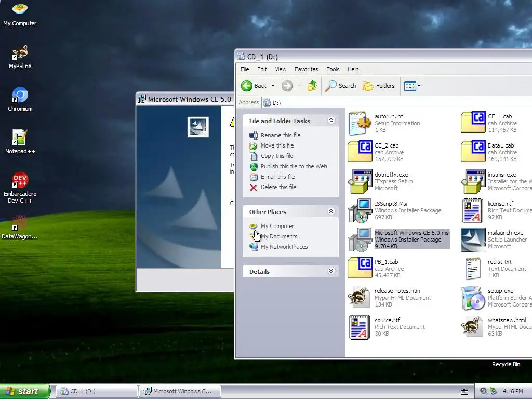Focus the Microsoft Windows CE 5.0 installer title bar
The height and width of the screenshot is (399, 532).
[x=185, y=99]
